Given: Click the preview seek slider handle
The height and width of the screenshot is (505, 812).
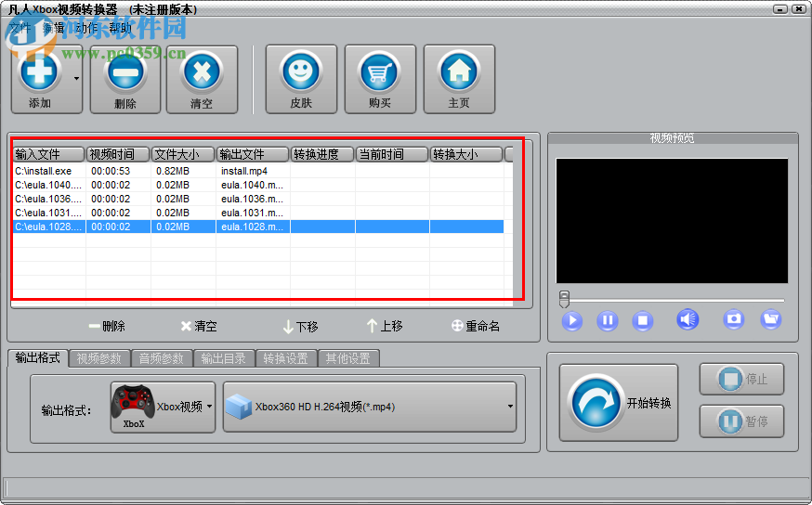Looking at the screenshot, I should (565, 299).
